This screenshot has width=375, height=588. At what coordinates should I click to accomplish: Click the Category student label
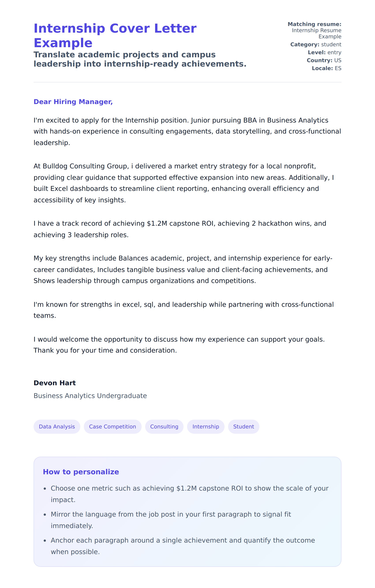point(316,45)
